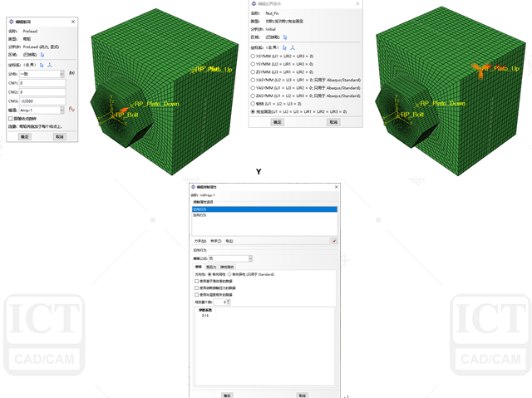Enable slip-rate-dependent data checkbox
Image resolution: width=532 pixels, height=398 pixels.
(196, 281)
